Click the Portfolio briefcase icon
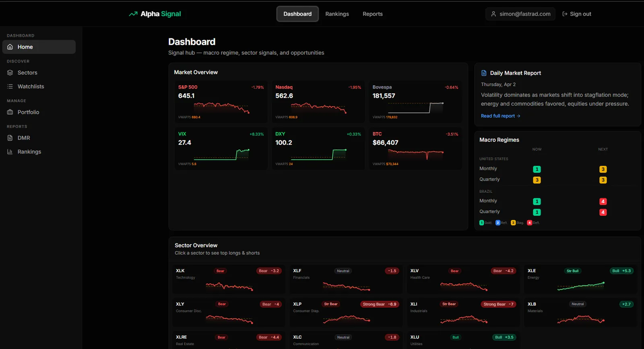Screen dimensions: 644x349 click(x=10, y=112)
